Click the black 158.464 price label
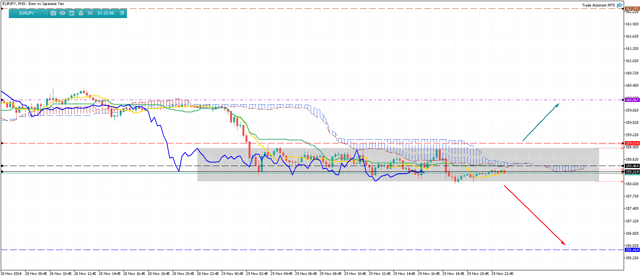 click(x=632, y=166)
